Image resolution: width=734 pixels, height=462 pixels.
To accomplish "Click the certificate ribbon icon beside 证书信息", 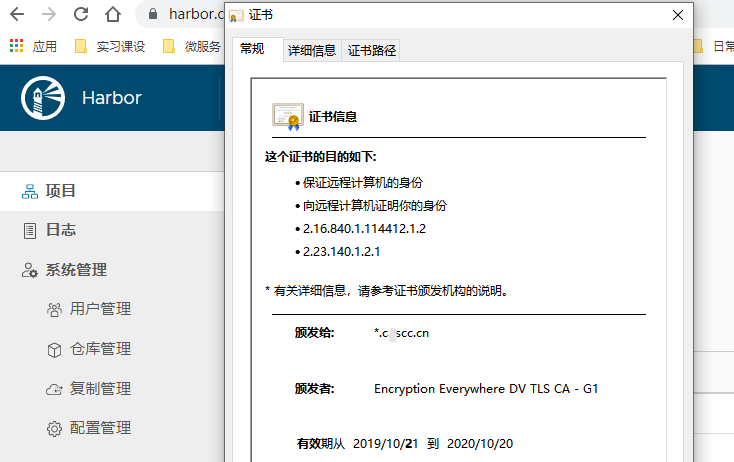I will [287, 117].
